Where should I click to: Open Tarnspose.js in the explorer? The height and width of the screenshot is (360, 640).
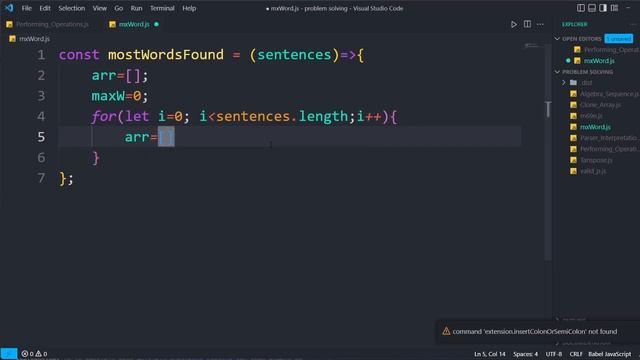pos(596,160)
